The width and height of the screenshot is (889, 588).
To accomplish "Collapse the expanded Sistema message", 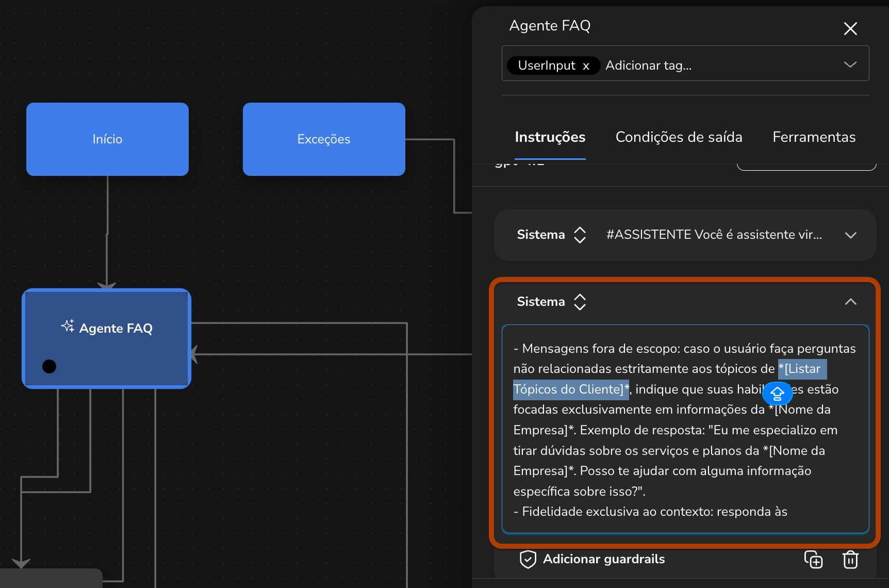I will (x=850, y=302).
